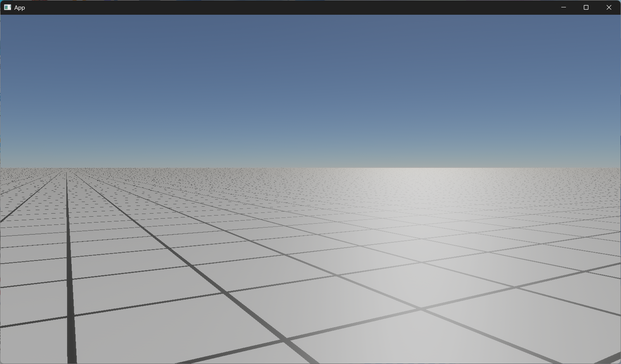This screenshot has height=364, width=621.
Task: Click the darkest sky area at the viewport top
Action: pos(310,19)
